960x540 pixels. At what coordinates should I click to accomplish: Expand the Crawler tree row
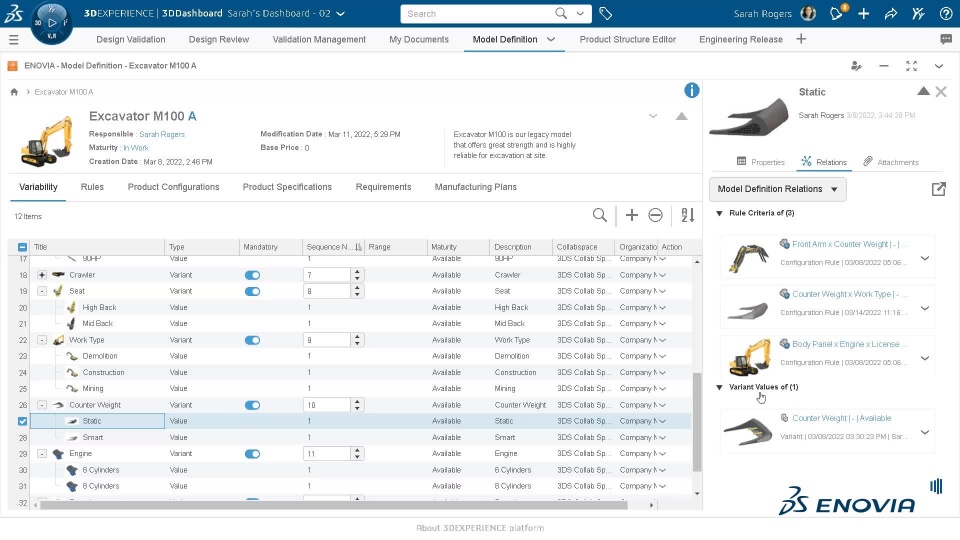[x=42, y=275]
